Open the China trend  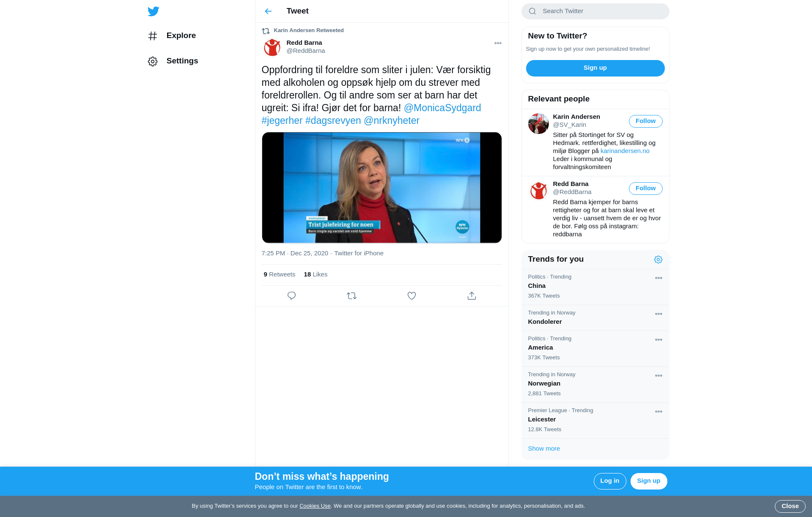[x=595, y=287]
